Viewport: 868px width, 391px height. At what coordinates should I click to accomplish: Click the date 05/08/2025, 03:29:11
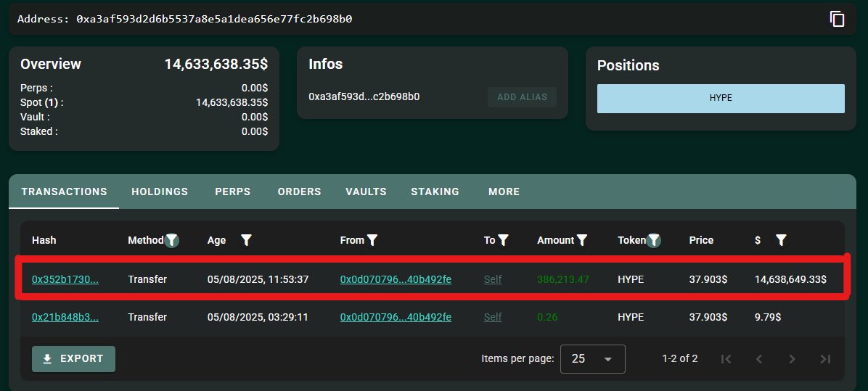(x=258, y=317)
